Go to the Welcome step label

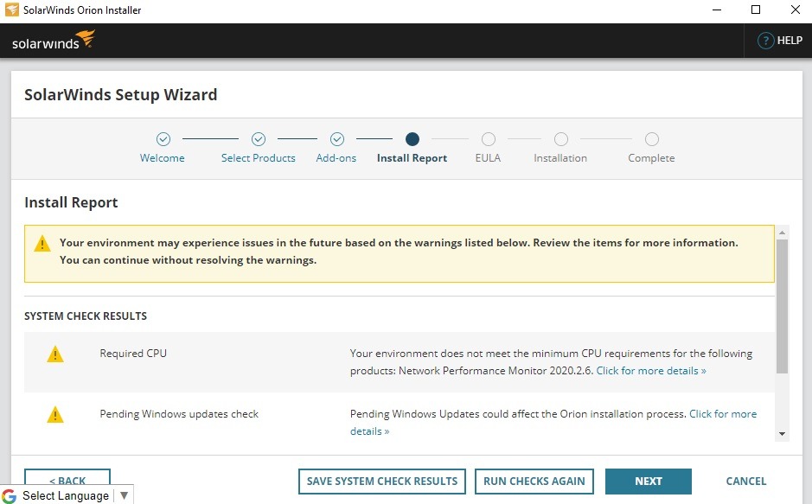[163, 158]
